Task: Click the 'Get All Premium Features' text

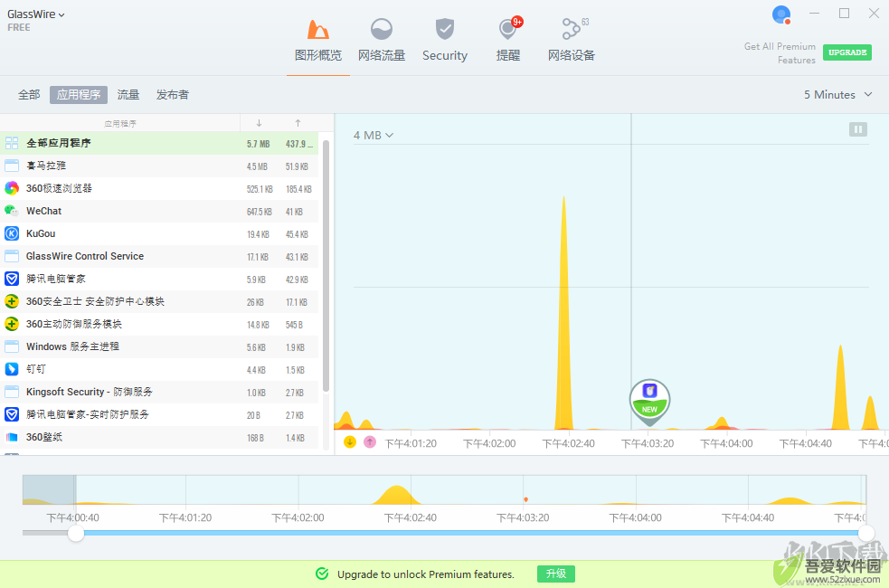Action: (x=780, y=53)
